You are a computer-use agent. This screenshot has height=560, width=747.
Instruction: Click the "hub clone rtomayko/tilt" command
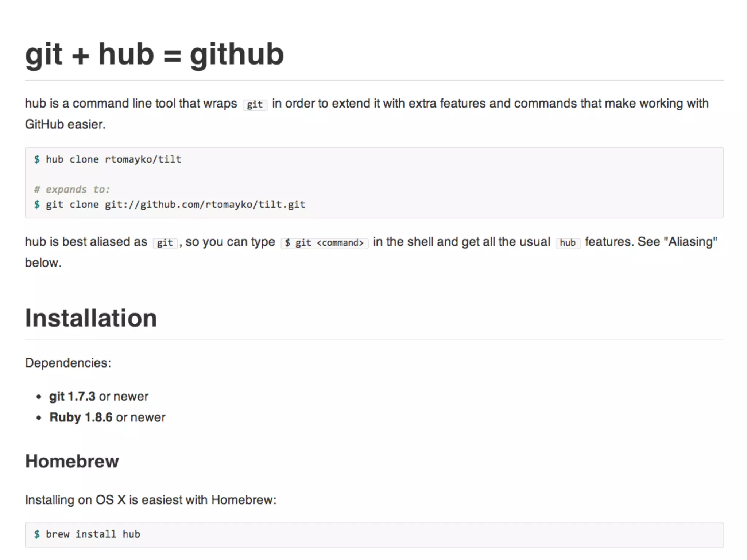coord(113,159)
